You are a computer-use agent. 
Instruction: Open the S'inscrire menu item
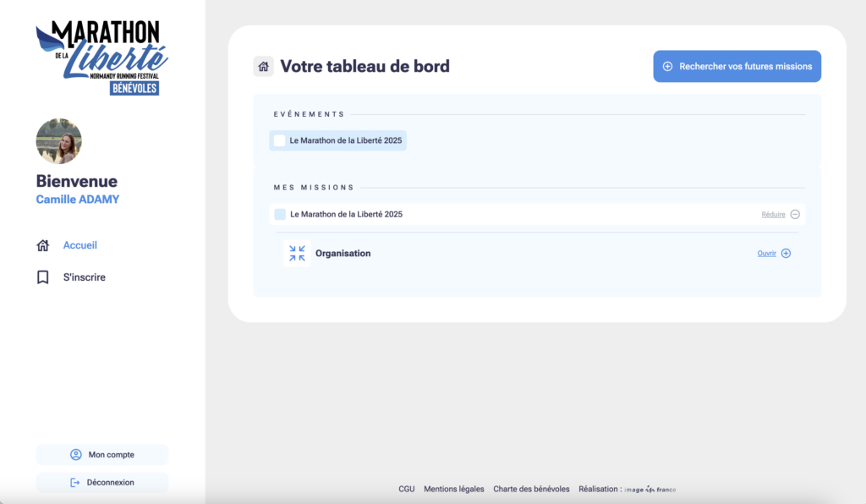click(x=84, y=277)
